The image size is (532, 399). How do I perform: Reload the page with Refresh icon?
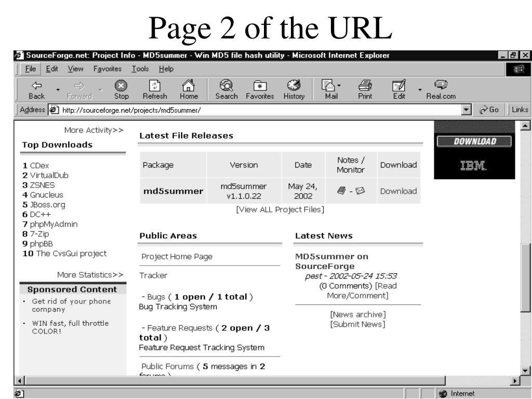point(155,90)
